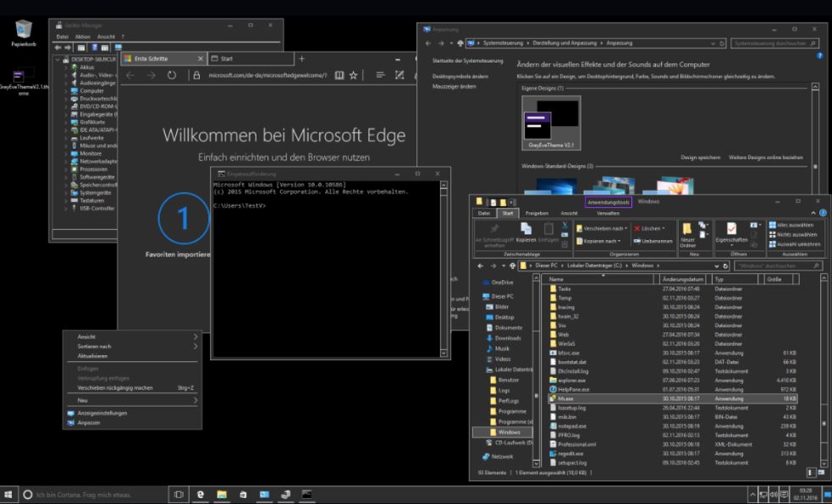Click the Kopieren icon in the ribbon
The width and height of the screenshot is (832, 504).
[527, 230]
